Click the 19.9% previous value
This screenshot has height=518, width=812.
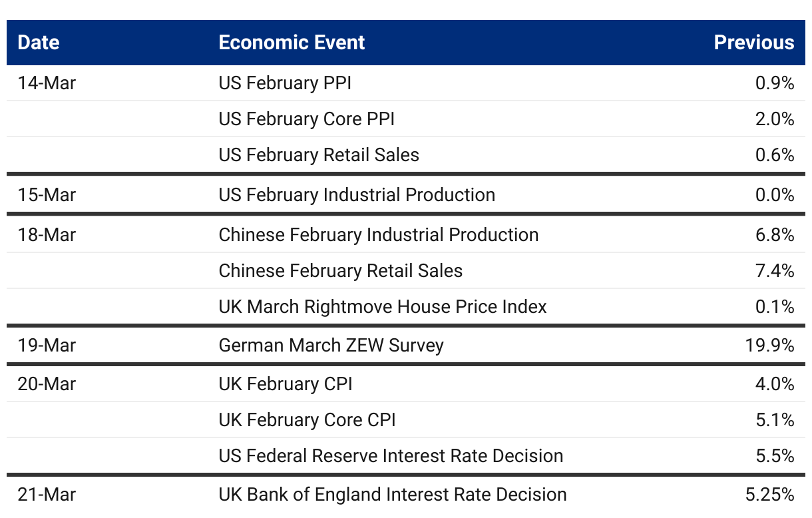coord(771,346)
